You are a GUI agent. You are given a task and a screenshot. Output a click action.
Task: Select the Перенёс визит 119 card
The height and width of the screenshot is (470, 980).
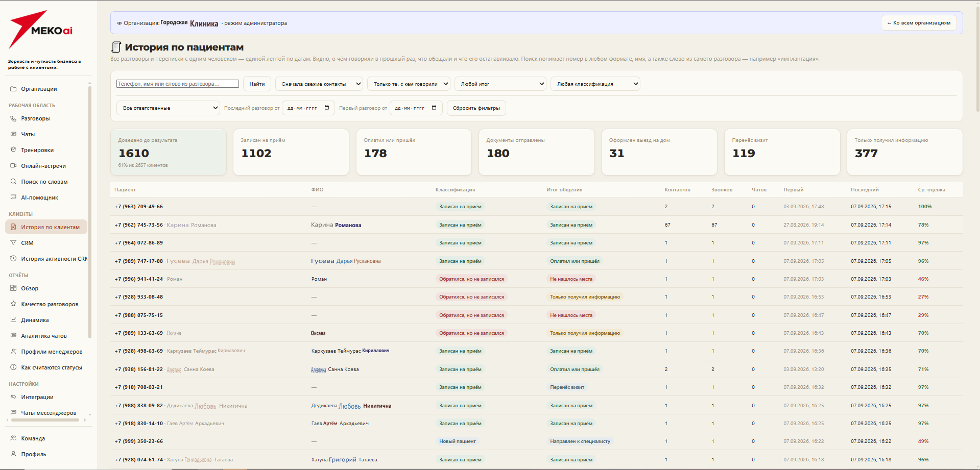(782, 152)
